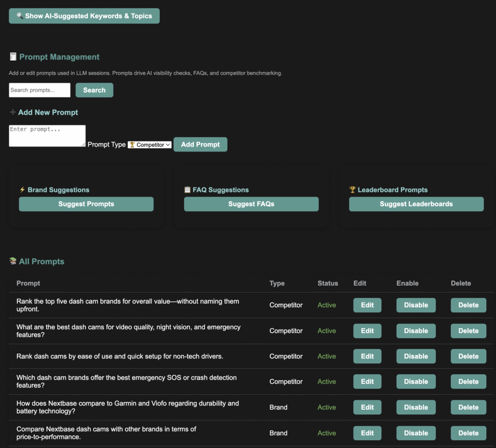496x448 pixels.
Task: Click the Show AI-Suggested Keywords & Topics button
Action: pos(84,16)
